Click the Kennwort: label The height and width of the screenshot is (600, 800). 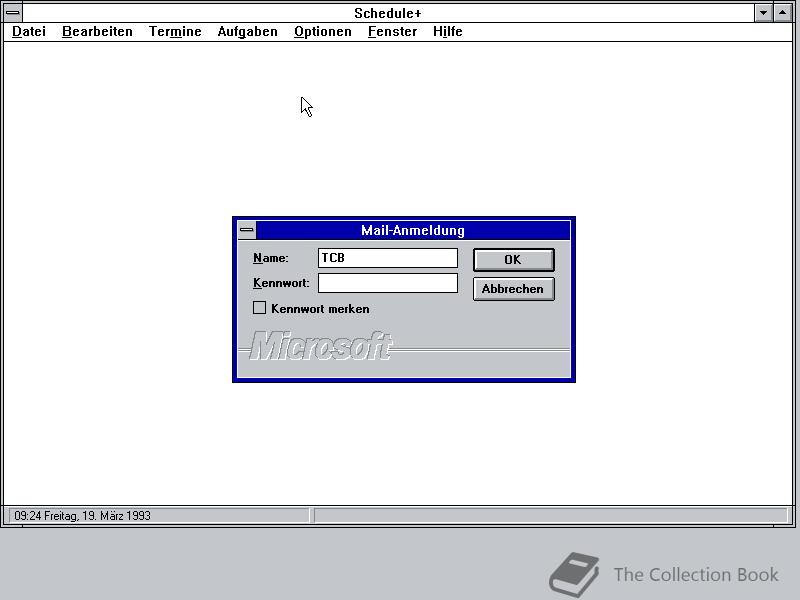[281, 283]
